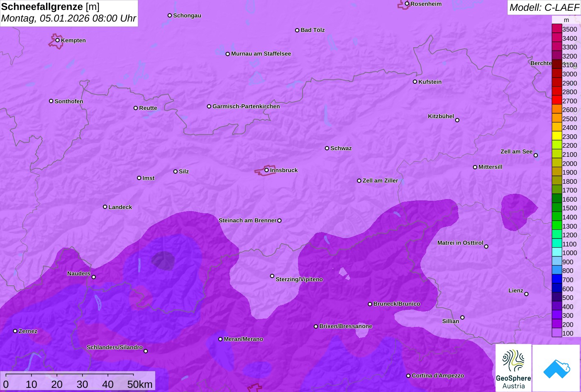Click the Schongau label
Viewport: 581px width, 392px height.
coord(187,15)
